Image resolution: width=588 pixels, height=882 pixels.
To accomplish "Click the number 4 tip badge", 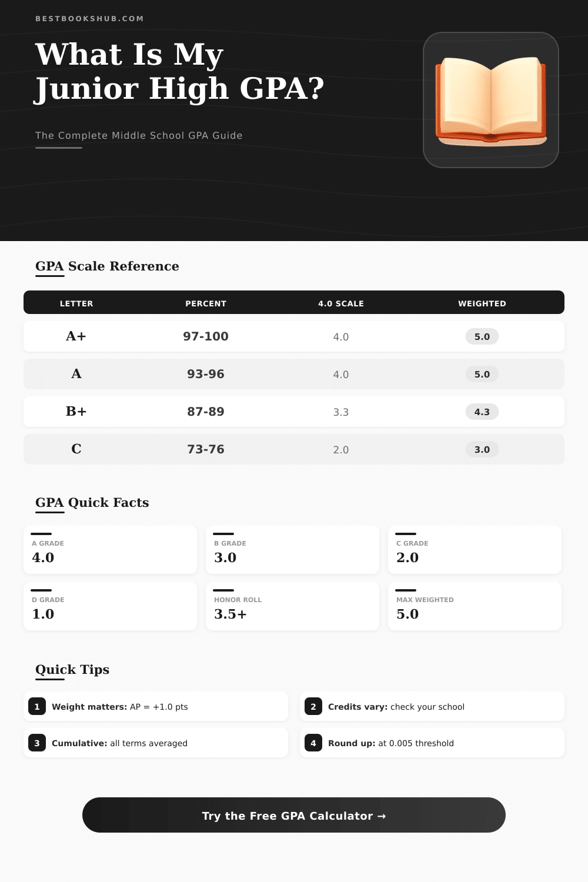I will 313,743.
